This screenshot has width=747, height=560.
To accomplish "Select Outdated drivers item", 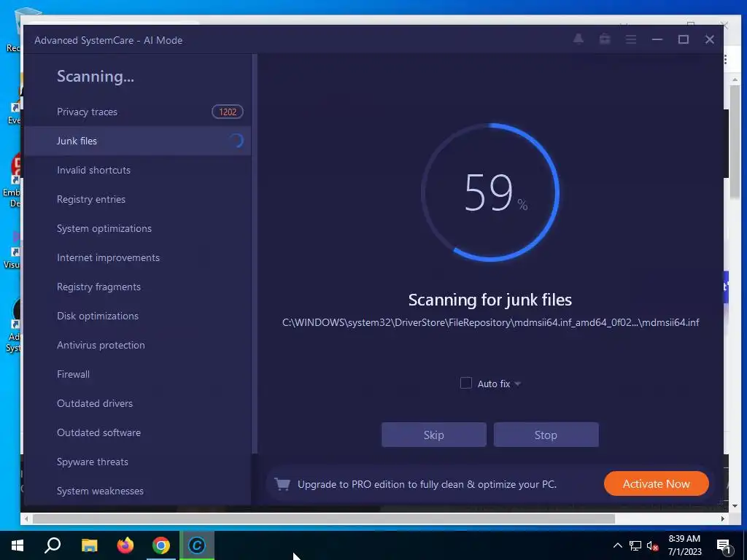I will [137, 403].
